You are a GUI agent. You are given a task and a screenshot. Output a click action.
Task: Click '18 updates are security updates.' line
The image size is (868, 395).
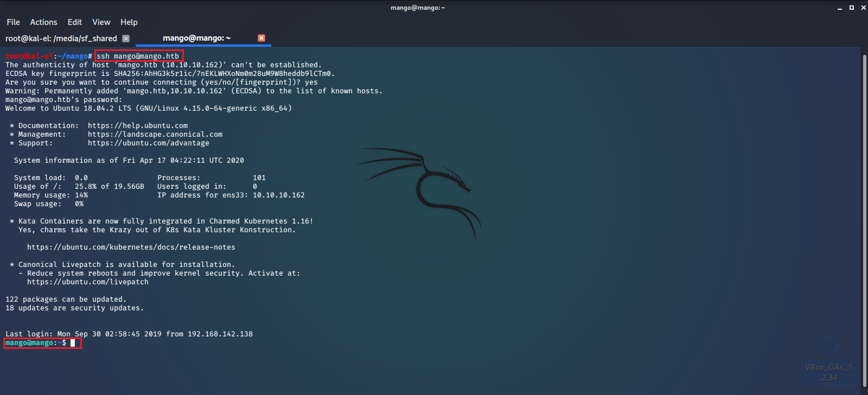pyautogui.click(x=75, y=308)
